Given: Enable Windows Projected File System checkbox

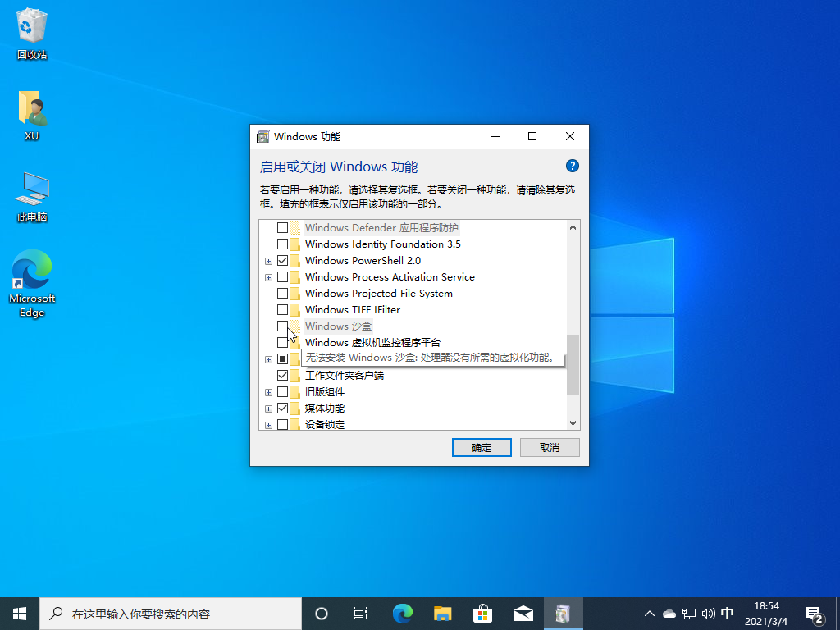Looking at the screenshot, I should tap(282, 294).
